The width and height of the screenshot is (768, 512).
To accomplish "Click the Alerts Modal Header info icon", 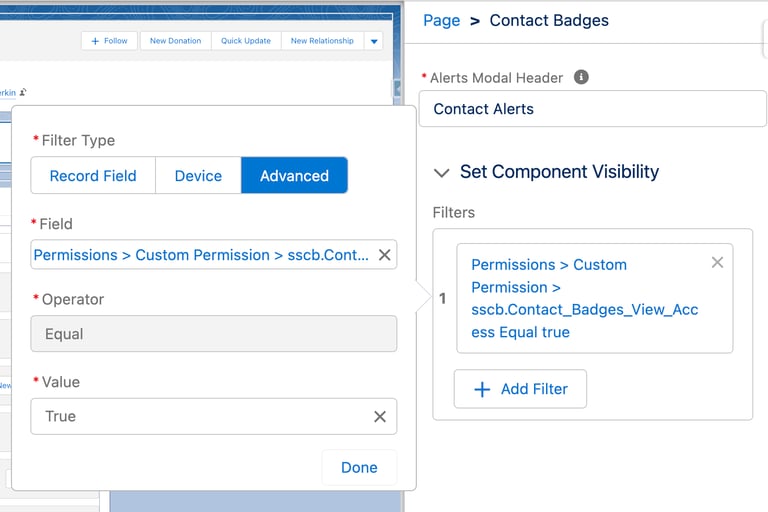I will click(581, 77).
